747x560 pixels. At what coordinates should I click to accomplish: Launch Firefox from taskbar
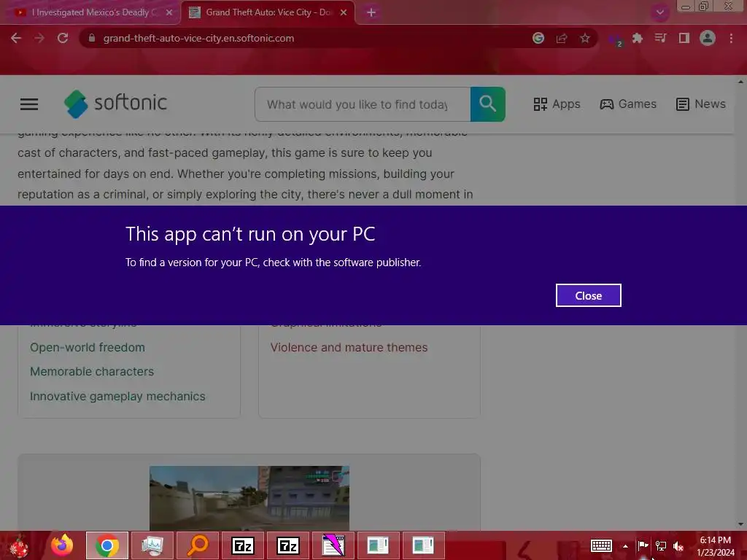coord(62,545)
